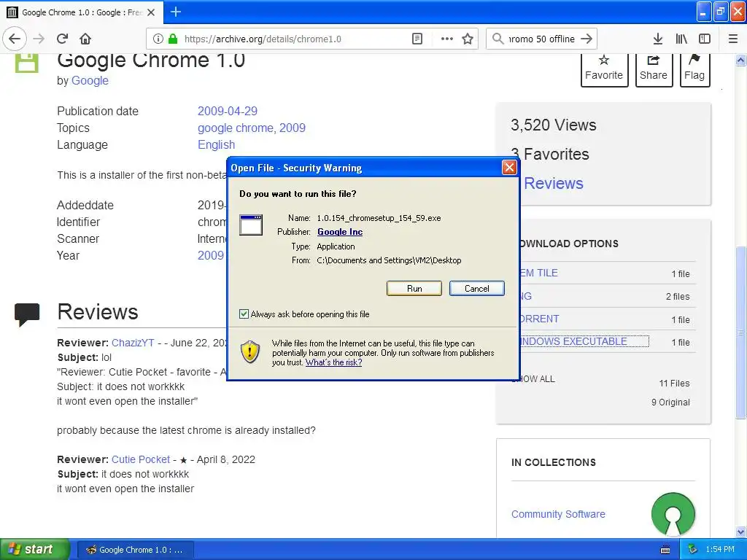Click the browser Back arrow
This screenshot has width=747, height=560.
pyautogui.click(x=15, y=39)
